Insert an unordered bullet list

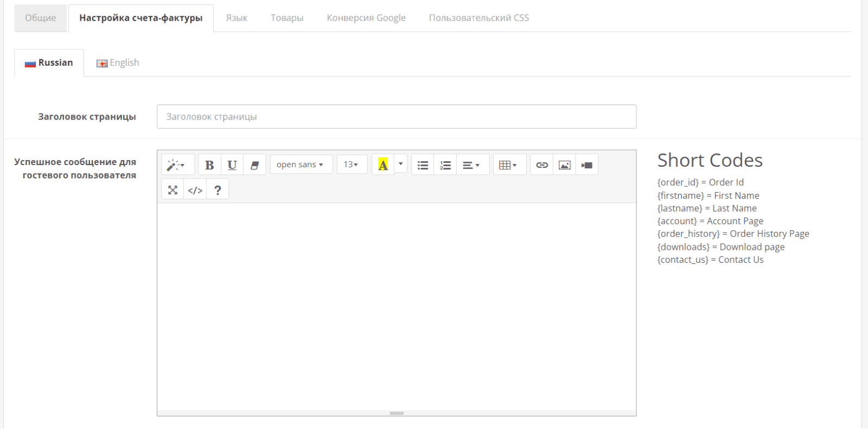pos(423,165)
